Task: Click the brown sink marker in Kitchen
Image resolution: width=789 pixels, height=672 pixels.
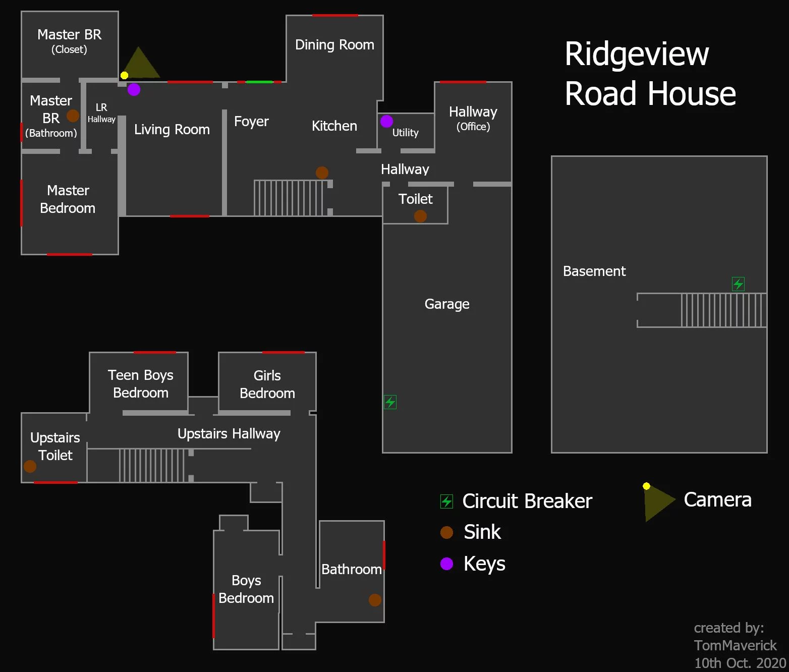Action: pyautogui.click(x=322, y=173)
